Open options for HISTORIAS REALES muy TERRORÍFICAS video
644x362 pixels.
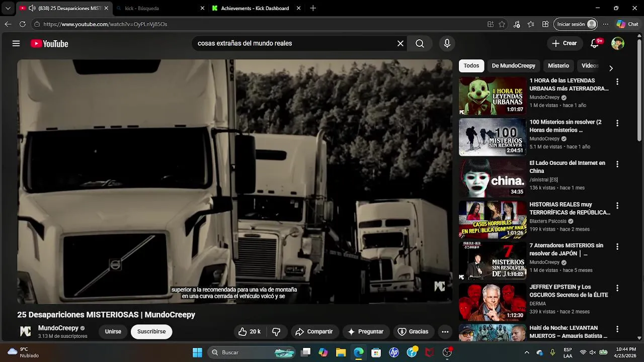pyautogui.click(x=617, y=205)
